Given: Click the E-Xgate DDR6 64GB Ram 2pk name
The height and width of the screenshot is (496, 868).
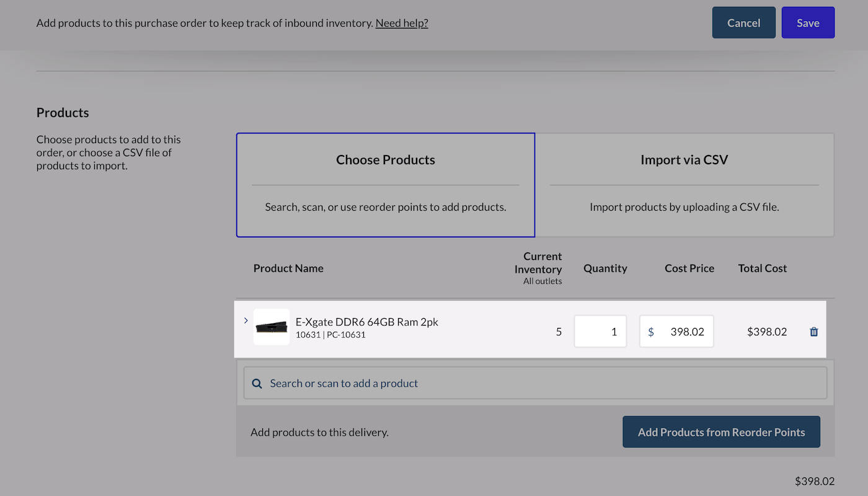Looking at the screenshot, I should pyautogui.click(x=366, y=322).
